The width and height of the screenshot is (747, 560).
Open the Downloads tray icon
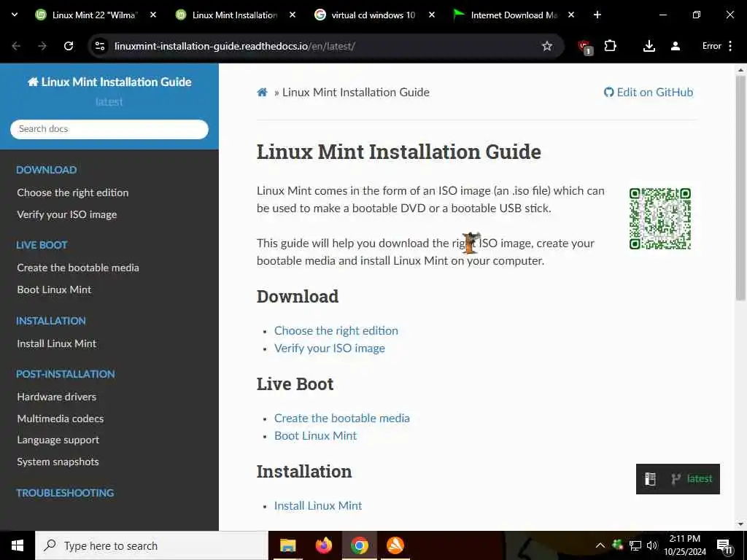(649, 46)
